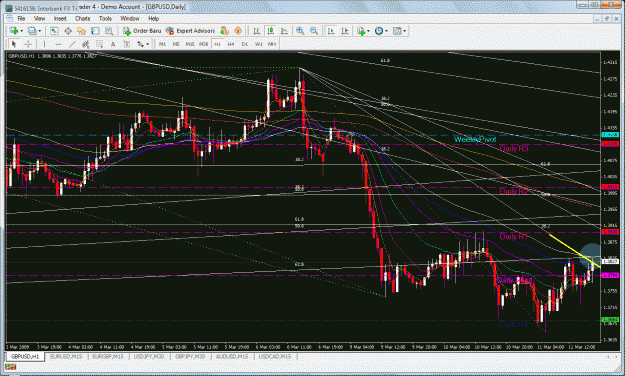
Task: Click the orange diamond toolbar icon
Action: [238, 31]
